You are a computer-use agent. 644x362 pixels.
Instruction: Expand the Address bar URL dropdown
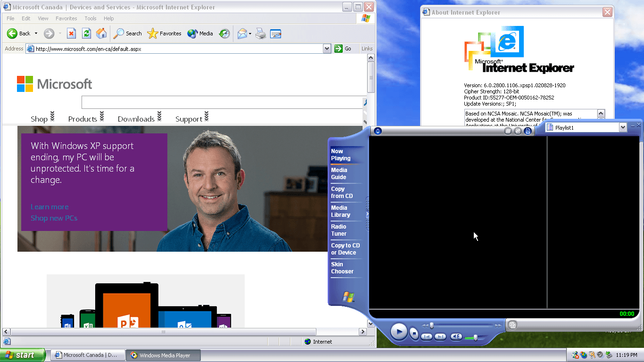(x=327, y=49)
